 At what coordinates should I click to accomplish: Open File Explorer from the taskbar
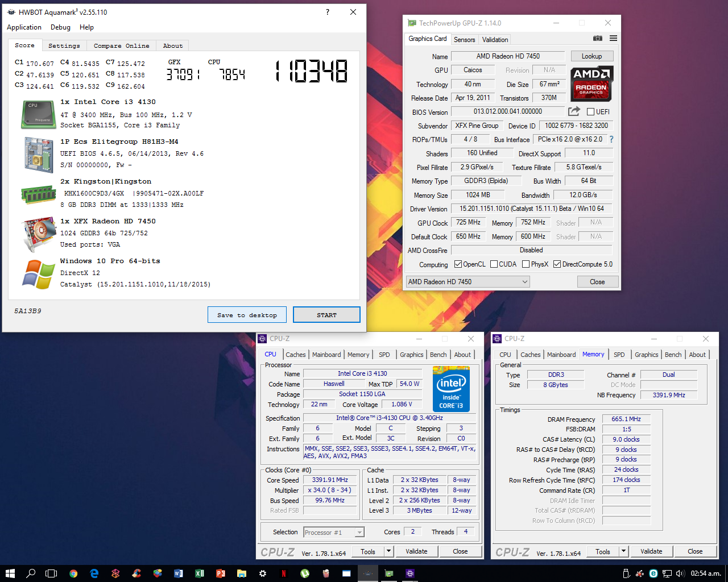[242, 573]
